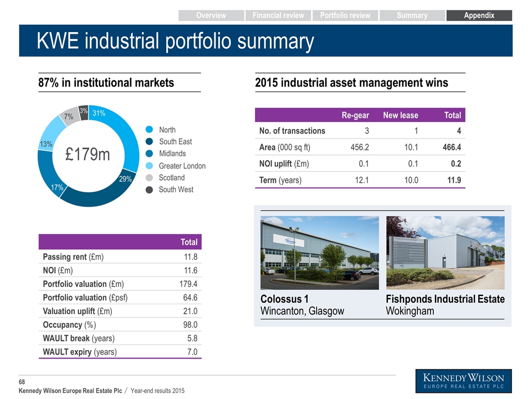
Task: Open the Overview tab
Action: pos(211,16)
